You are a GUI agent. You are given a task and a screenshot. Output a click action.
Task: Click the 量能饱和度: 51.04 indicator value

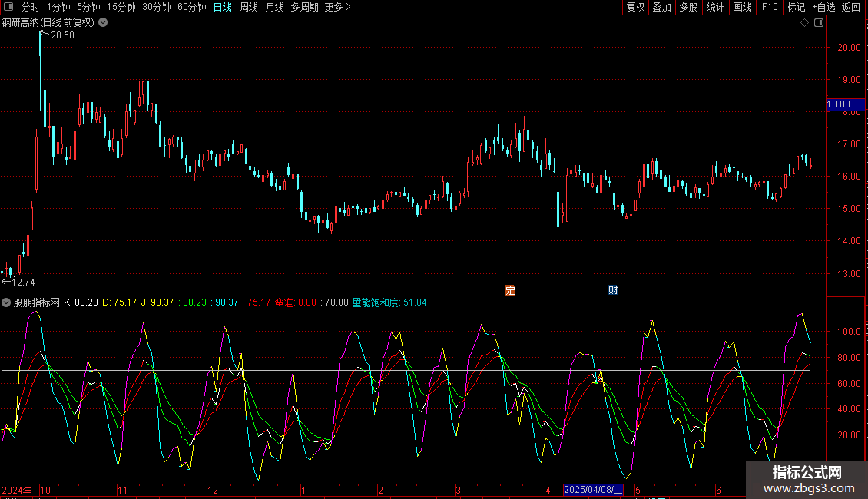(389, 302)
